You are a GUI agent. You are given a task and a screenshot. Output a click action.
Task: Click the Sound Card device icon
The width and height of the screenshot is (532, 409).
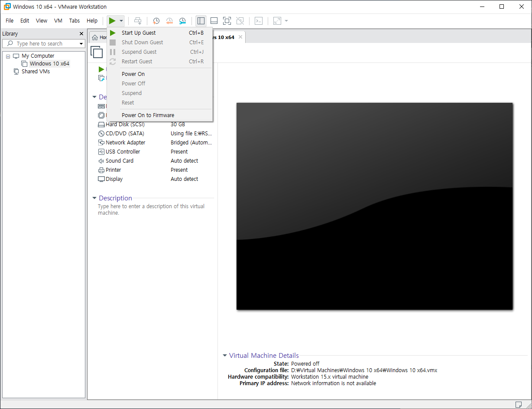pyautogui.click(x=101, y=161)
